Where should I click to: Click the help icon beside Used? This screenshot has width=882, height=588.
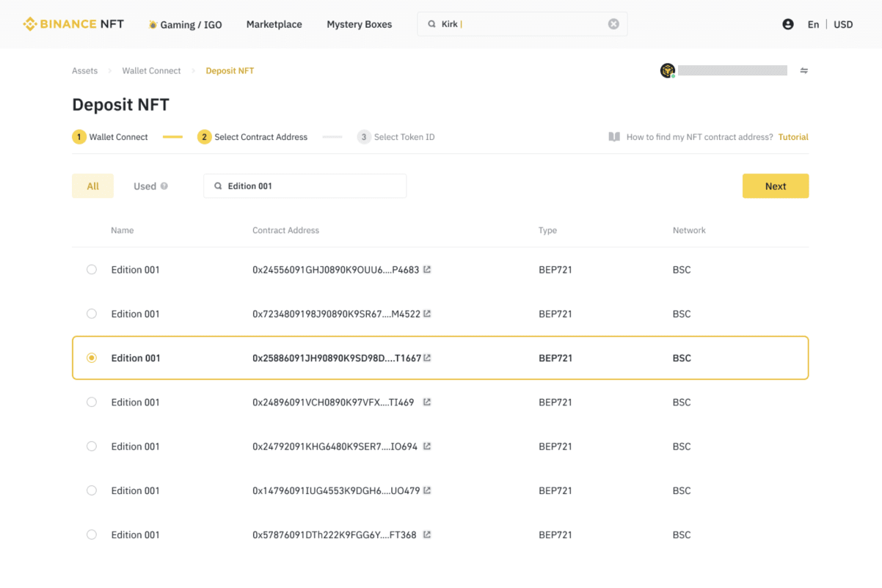pos(164,186)
